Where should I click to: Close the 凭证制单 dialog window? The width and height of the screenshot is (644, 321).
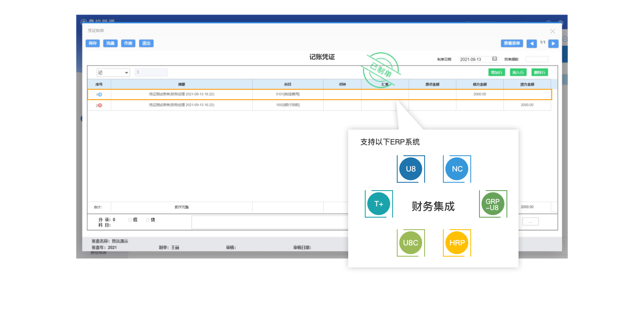pyautogui.click(x=553, y=31)
